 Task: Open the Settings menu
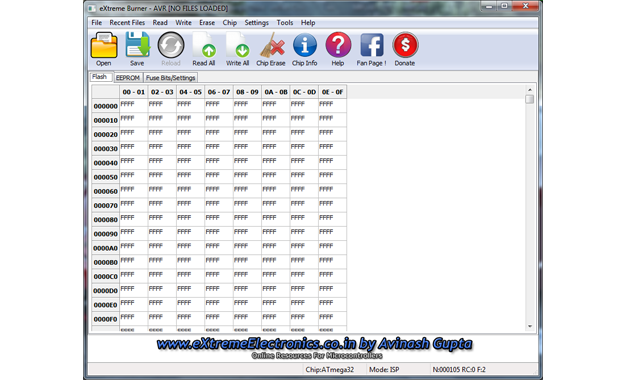click(257, 23)
